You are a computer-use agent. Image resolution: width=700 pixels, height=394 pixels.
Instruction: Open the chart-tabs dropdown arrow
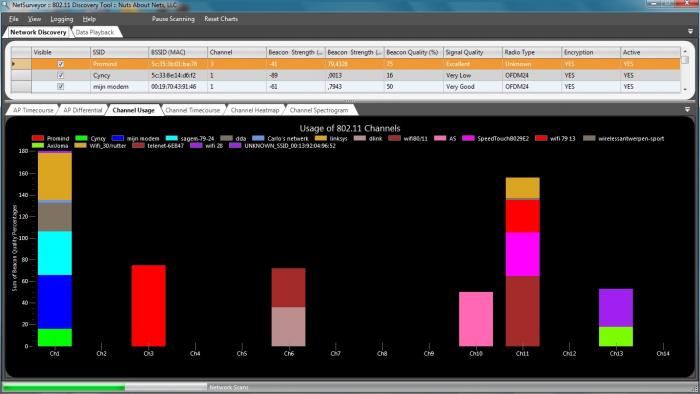(x=688, y=109)
